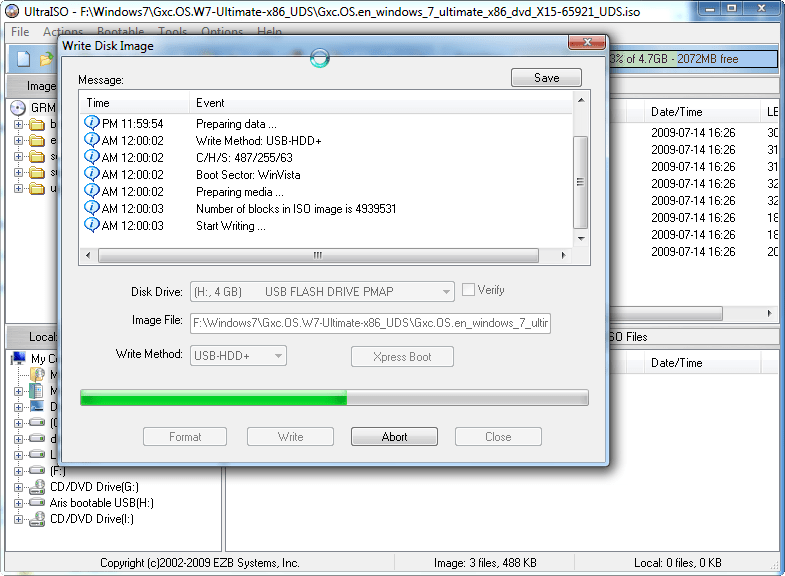This screenshot has height=576, width=785.
Task: Click info icon beside Write Method: USB-HDD+
Action: click(92, 140)
